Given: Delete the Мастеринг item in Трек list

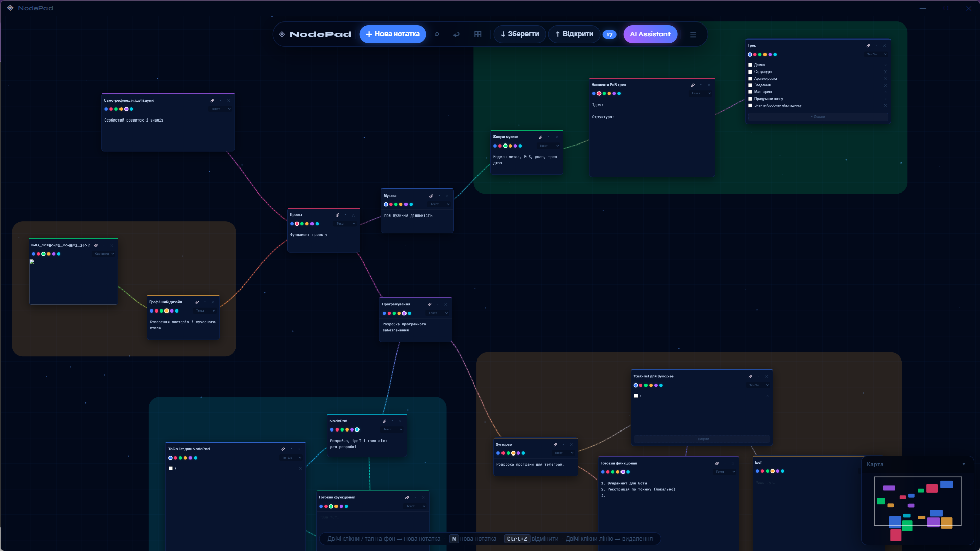Looking at the screenshot, I should click(885, 92).
